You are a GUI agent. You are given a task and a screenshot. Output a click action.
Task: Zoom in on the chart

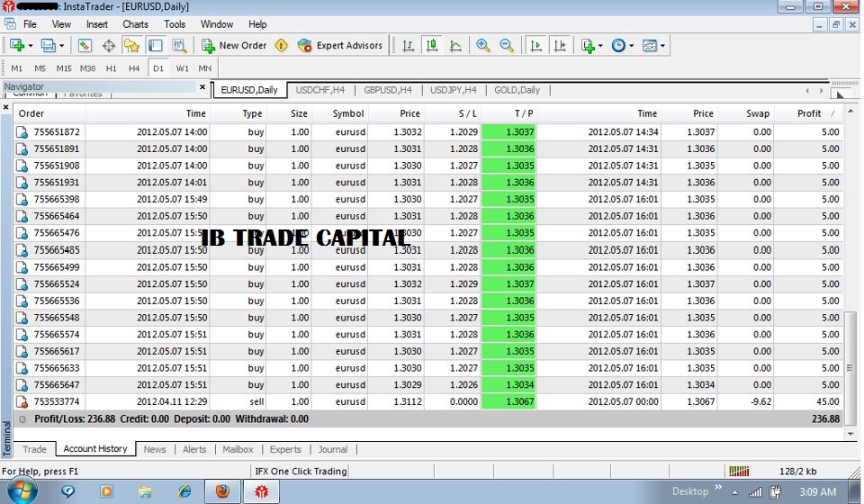(x=483, y=46)
